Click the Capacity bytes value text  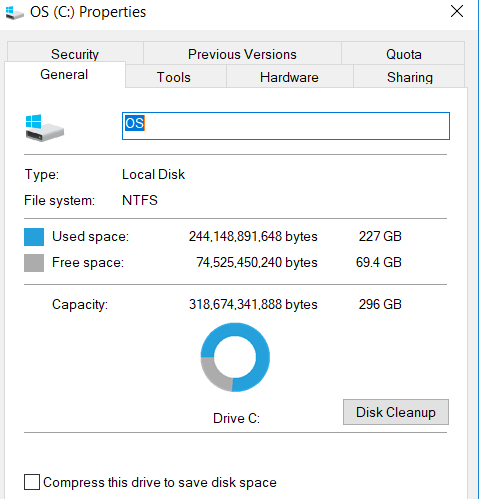(253, 304)
